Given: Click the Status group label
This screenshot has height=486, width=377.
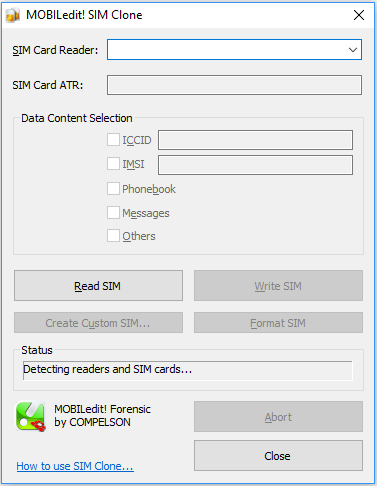Looking at the screenshot, I should [x=37, y=350].
